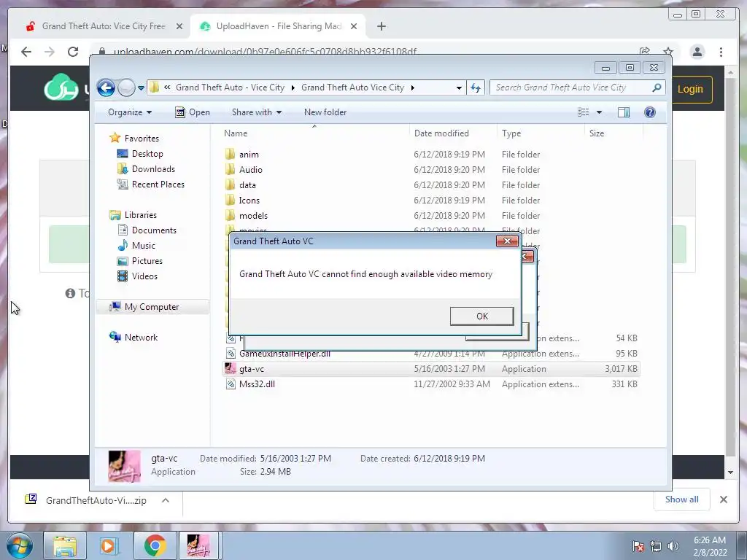Select Network in the navigation pane
Viewport: 747px width, 560px height.
coord(141,338)
